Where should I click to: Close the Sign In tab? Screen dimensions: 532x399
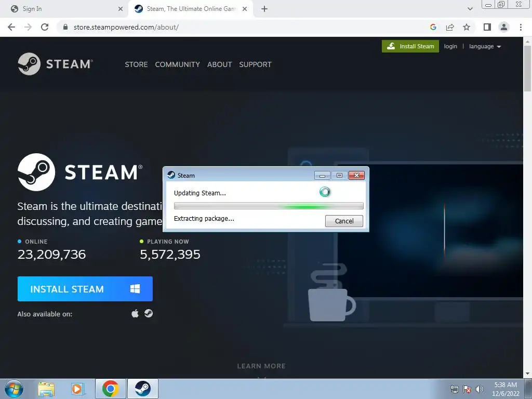tap(121, 9)
